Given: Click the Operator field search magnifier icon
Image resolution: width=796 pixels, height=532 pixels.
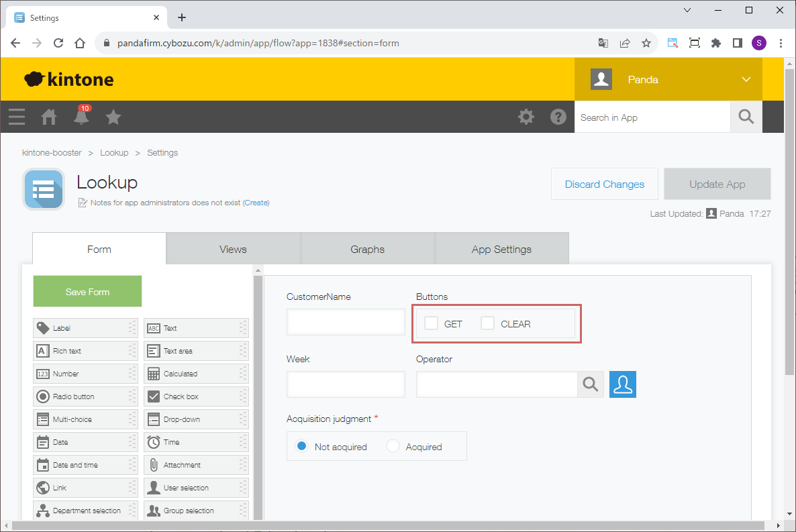Looking at the screenshot, I should click(591, 384).
